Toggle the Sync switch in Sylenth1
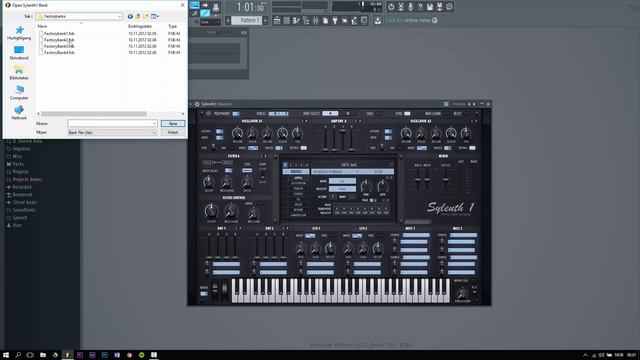Viewport: 640px width, 360px height. pos(407,113)
